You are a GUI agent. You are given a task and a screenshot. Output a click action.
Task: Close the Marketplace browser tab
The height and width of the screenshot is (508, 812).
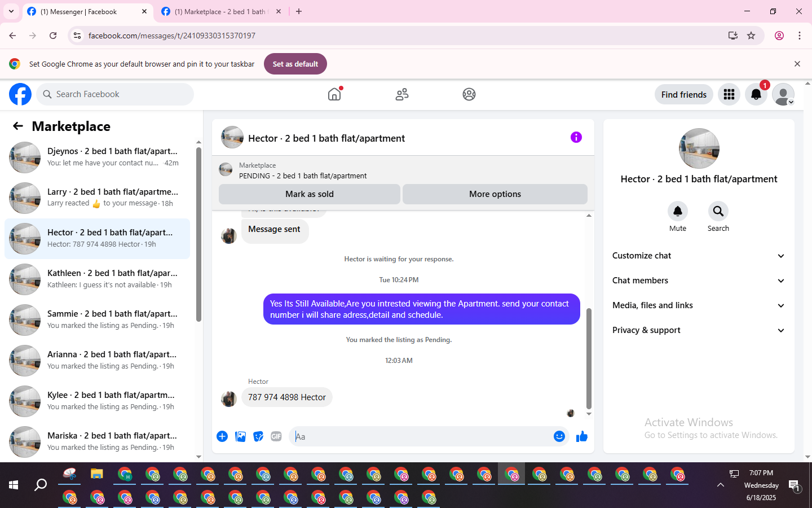tap(279, 11)
